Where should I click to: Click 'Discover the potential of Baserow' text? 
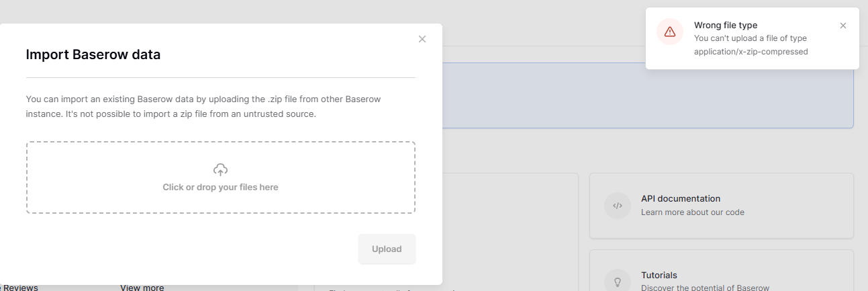coord(705,288)
